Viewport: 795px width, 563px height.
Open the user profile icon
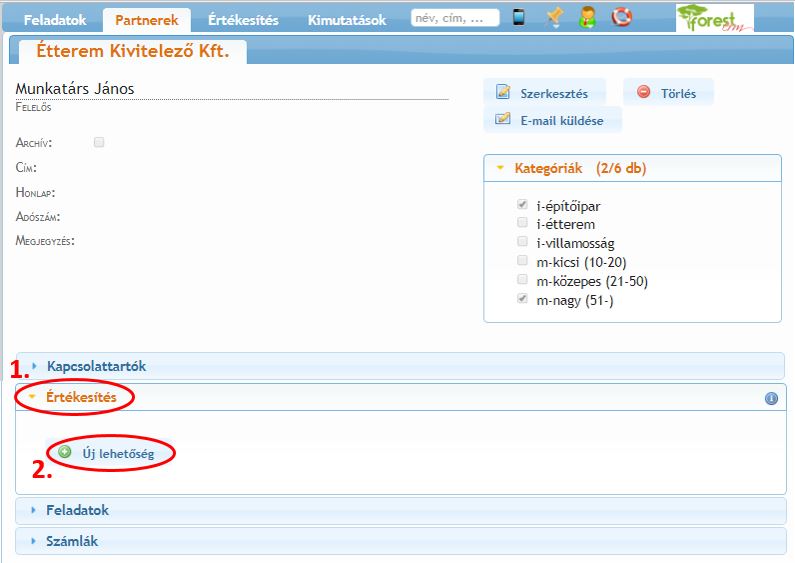click(588, 17)
